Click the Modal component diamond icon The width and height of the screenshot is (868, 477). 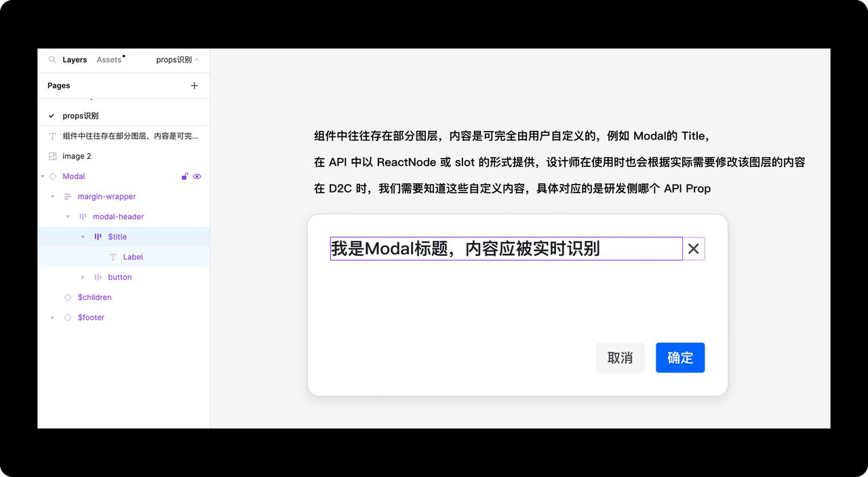[53, 176]
